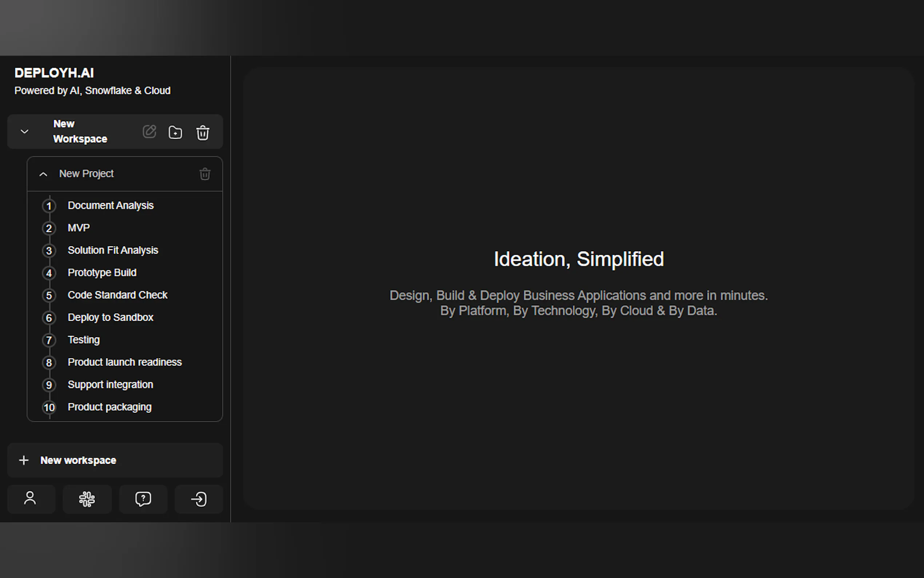Open the user profile icon
Image resolution: width=924 pixels, height=578 pixels.
click(30, 499)
